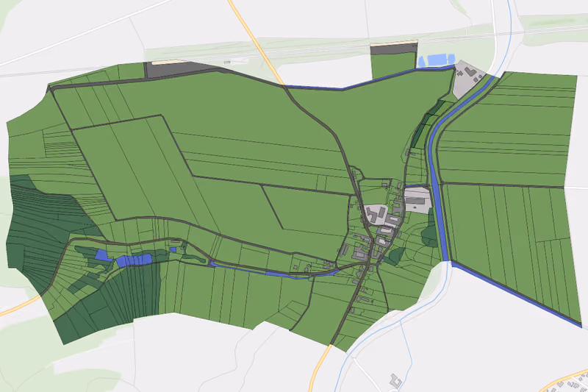
Task: Select the smaller blue pond left of the large pond
Action: tap(102, 255)
